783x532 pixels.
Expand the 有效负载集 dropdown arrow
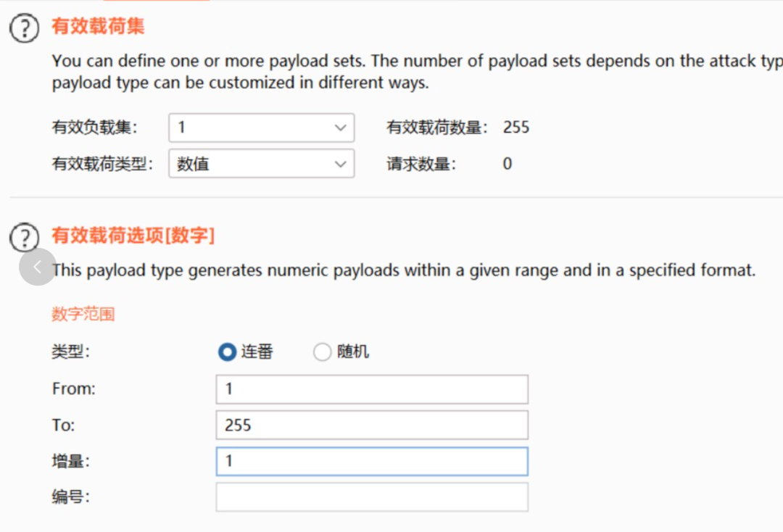(340, 128)
